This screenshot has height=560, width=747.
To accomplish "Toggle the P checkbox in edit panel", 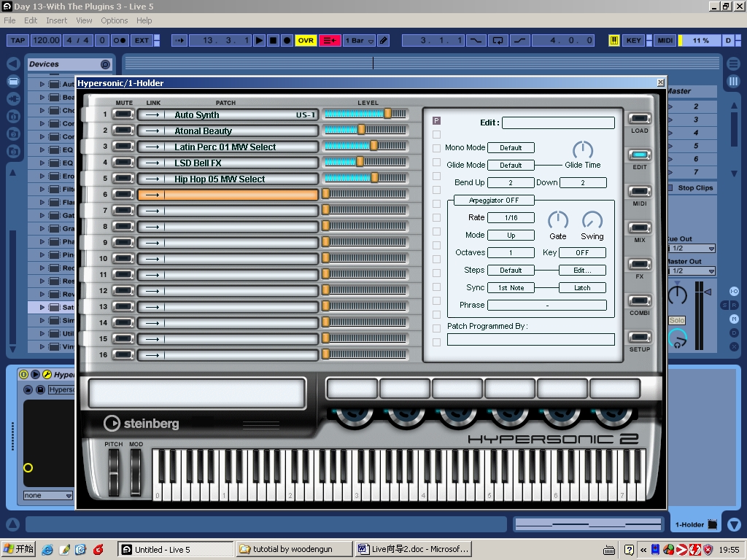I will pos(436,121).
